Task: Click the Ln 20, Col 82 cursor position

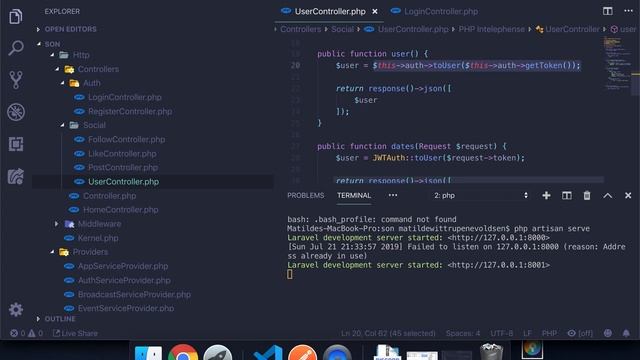Action: pyautogui.click(x=388, y=333)
